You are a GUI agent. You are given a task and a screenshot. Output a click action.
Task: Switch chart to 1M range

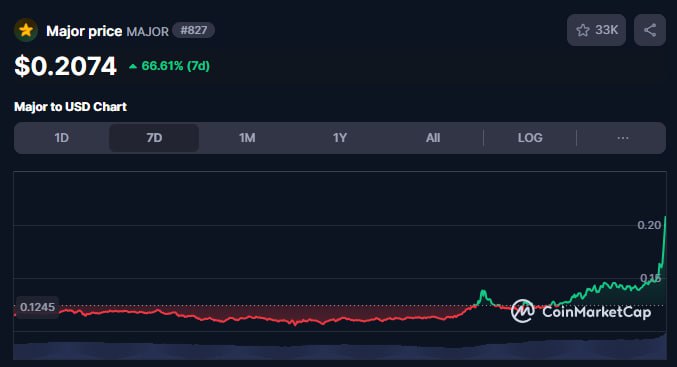pyautogui.click(x=247, y=138)
